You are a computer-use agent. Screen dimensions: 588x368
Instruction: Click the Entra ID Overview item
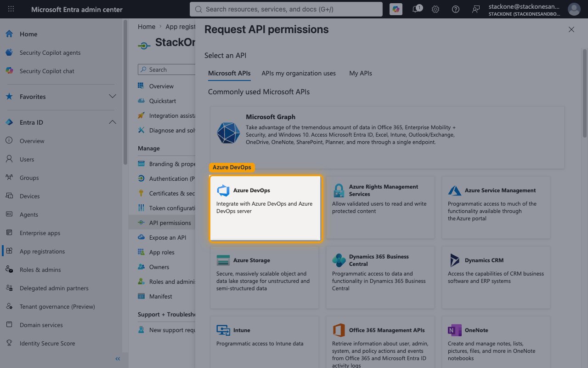pyautogui.click(x=32, y=141)
